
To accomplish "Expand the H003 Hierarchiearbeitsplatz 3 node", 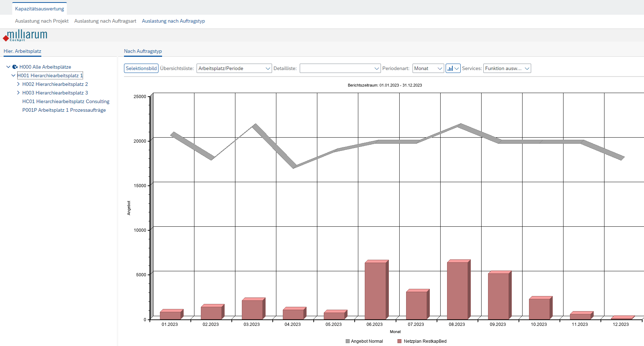I will point(18,93).
